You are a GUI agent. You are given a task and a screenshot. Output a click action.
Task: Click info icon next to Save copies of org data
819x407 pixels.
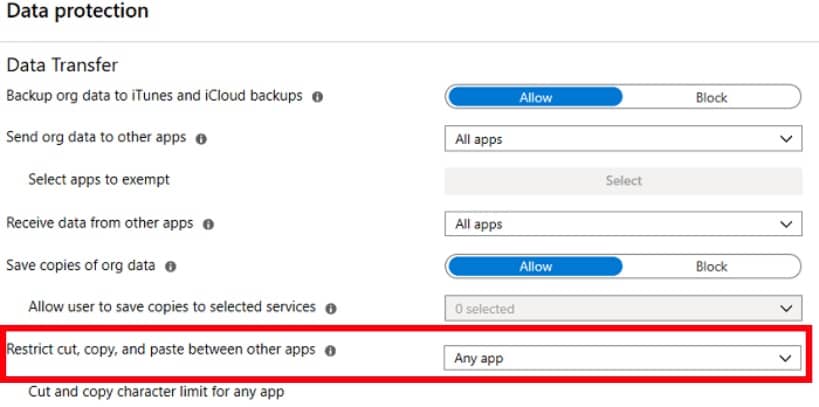click(x=170, y=267)
